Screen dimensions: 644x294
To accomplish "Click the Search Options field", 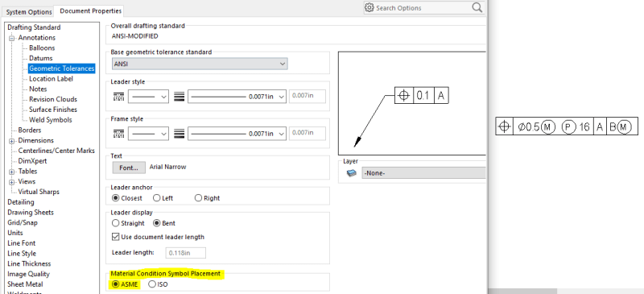I will (x=423, y=8).
